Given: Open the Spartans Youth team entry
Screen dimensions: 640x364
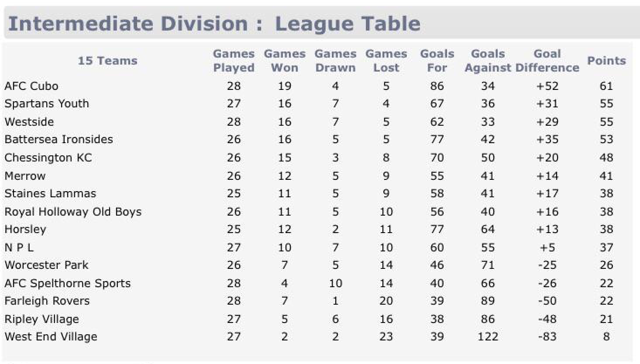Looking at the screenshot, I should pyautogui.click(x=47, y=103).
